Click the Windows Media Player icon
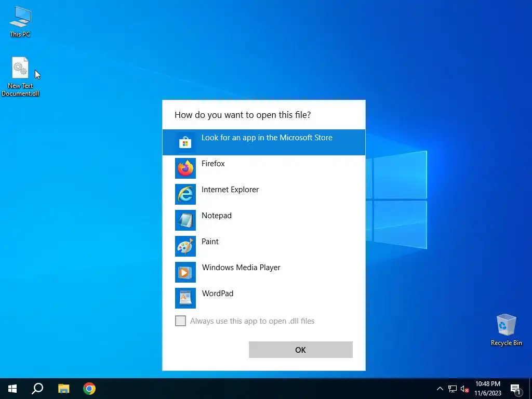This screenshot has height=399, width=532. click(x=185, y=272)
